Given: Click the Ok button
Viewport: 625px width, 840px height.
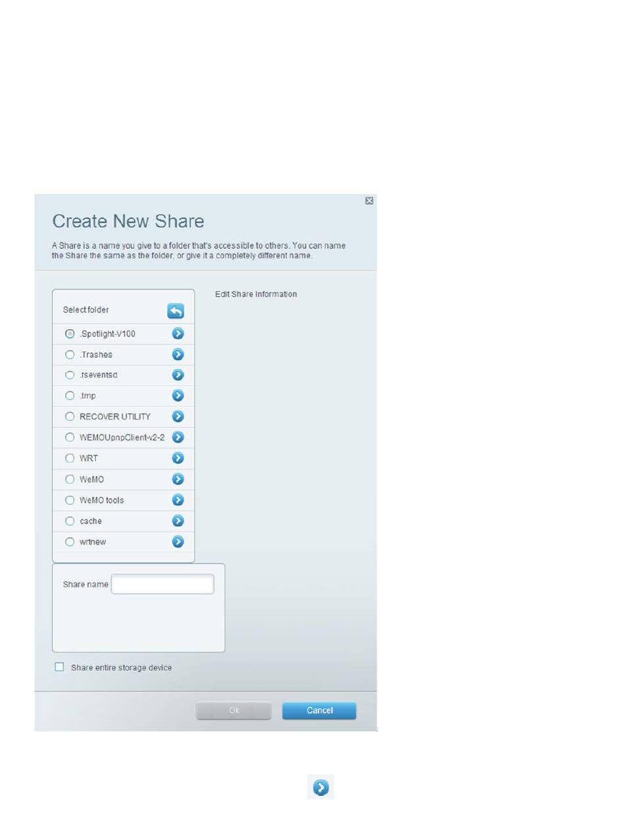Looking at the screenshot, I should pyautogui.click(x=234, y=710).
